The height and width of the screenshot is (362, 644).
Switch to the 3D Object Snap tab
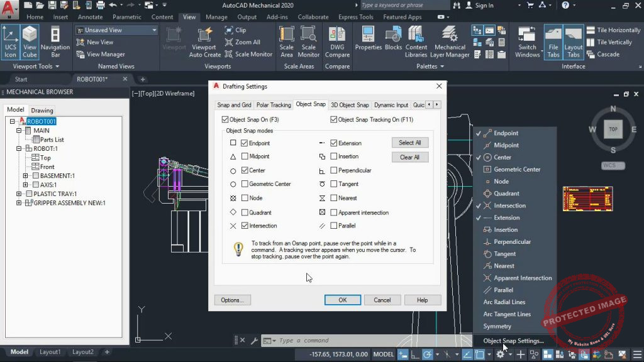(350, 105)
